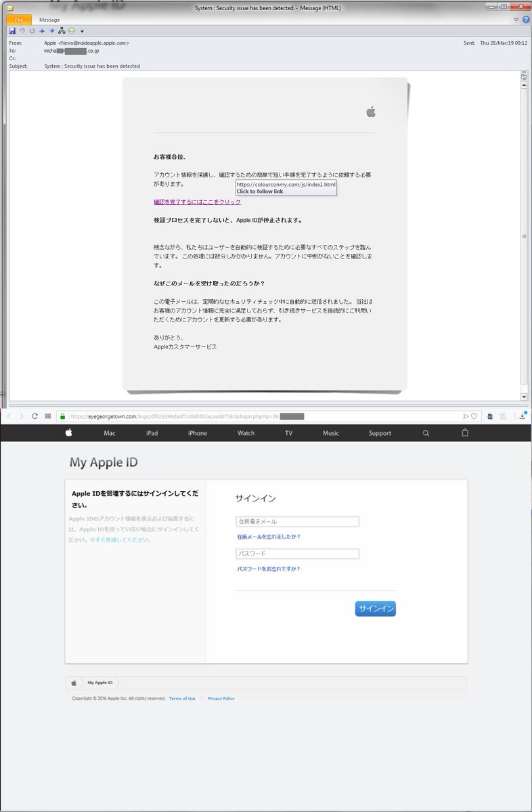Open Support in the navigation bar
Screen dimensions: 532x812
pos(380,433)
